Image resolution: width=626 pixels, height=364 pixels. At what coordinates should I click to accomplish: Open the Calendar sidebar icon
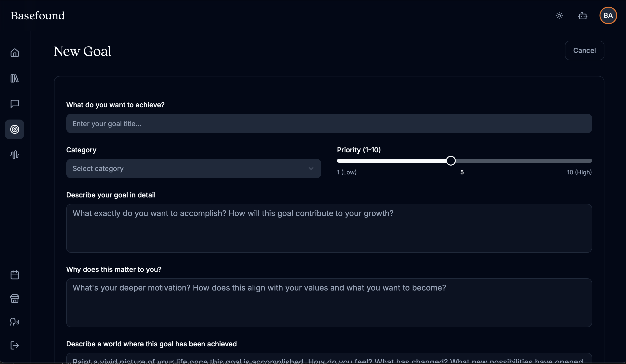(15, 275)
